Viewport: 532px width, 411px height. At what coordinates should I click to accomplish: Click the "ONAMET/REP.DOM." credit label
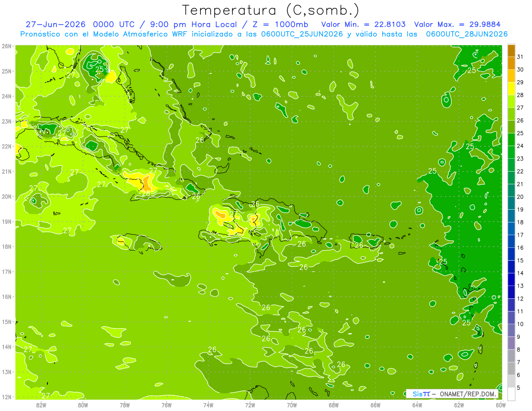[468, 394]
